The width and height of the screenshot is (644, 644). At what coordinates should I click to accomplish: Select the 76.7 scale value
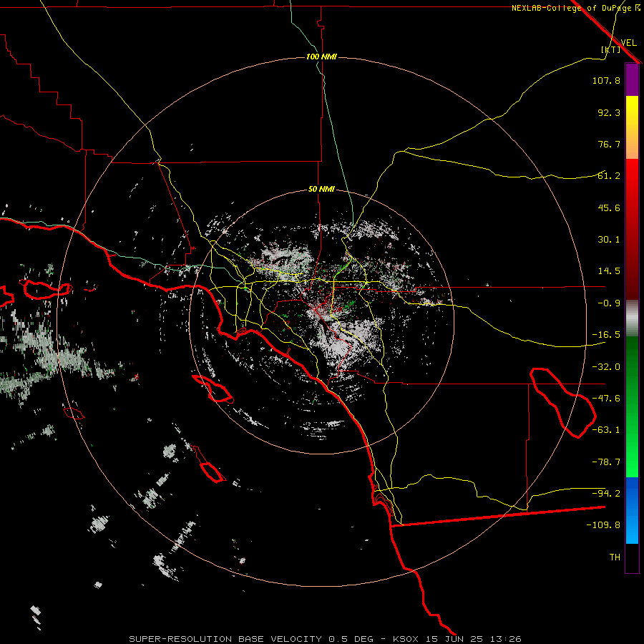point(609,144)
